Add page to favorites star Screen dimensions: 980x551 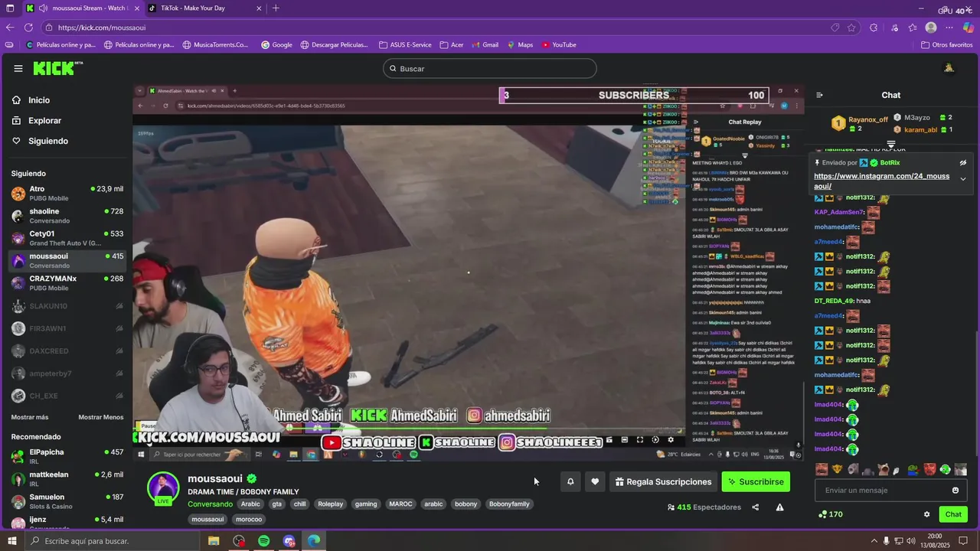[851, 28]
